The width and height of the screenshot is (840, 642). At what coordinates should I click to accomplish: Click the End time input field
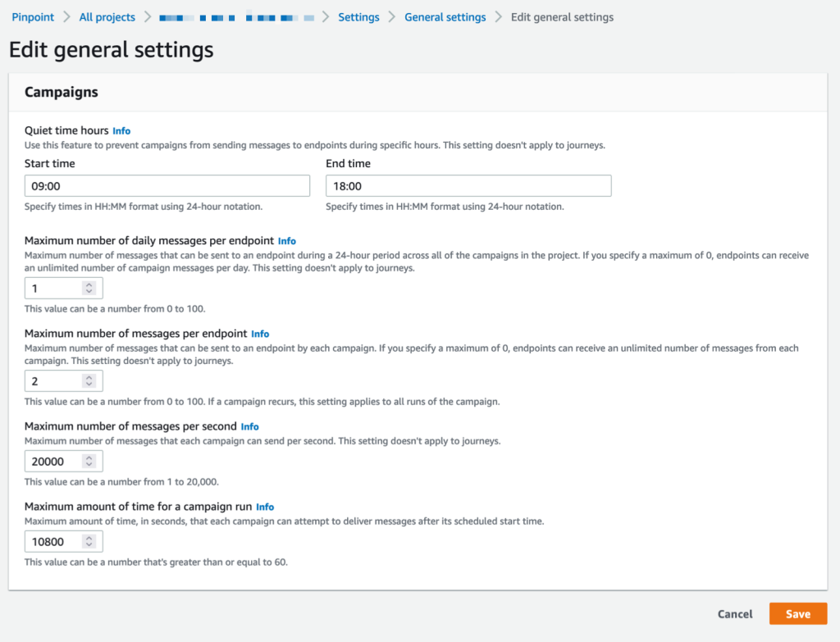click(x=468, y=185)
